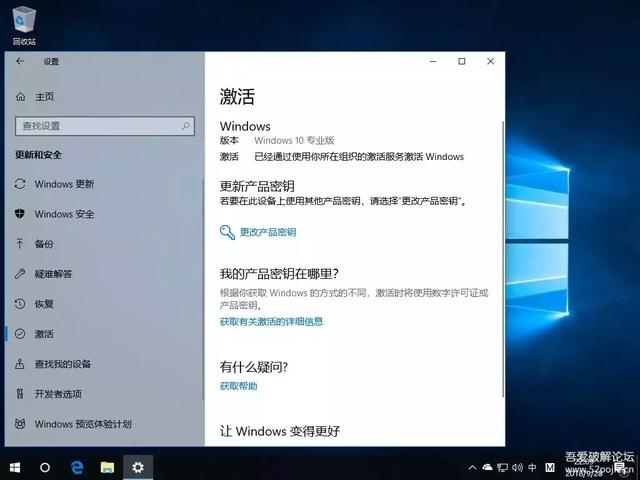Launch Microsoft Edge from taskbar

[x=76, y=467]
